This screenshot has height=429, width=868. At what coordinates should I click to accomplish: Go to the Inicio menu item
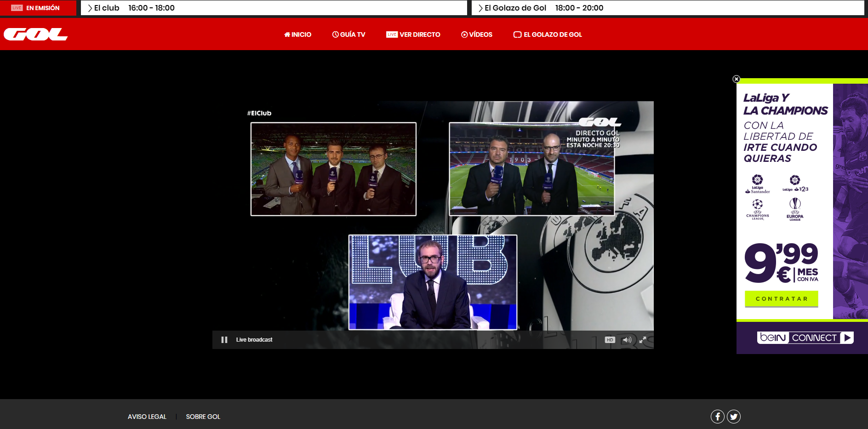click(297, 34)
